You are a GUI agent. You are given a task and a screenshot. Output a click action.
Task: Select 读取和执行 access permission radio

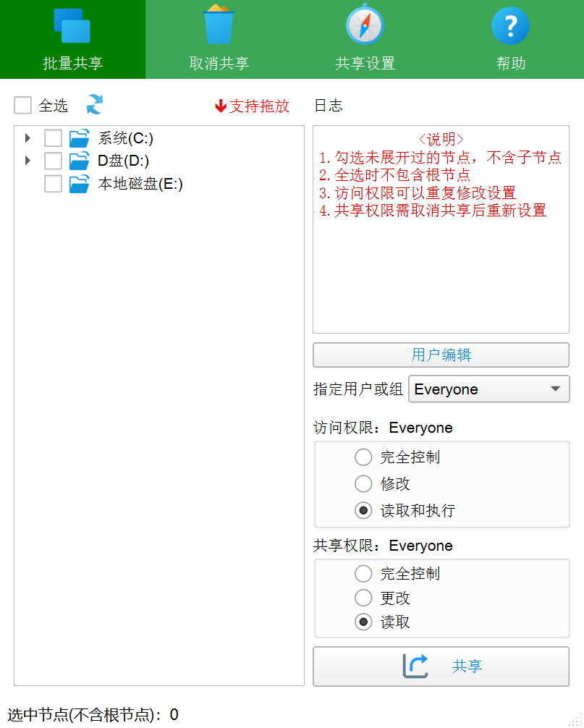(363, 511)
